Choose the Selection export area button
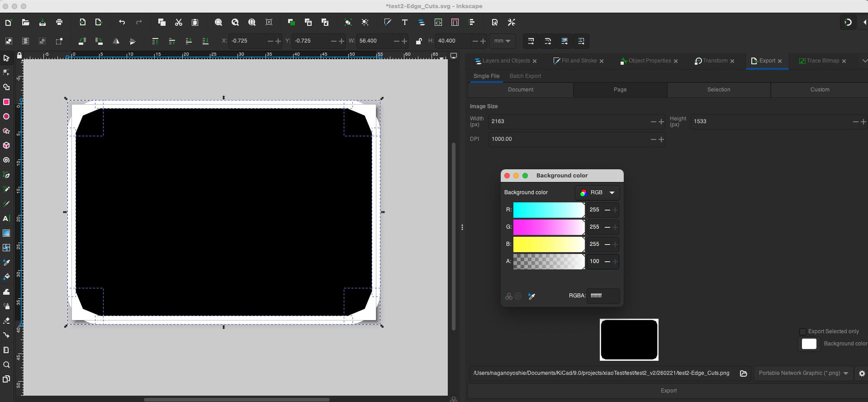The width and height of the screenshot is (868, 402). (x=718, y=90)
